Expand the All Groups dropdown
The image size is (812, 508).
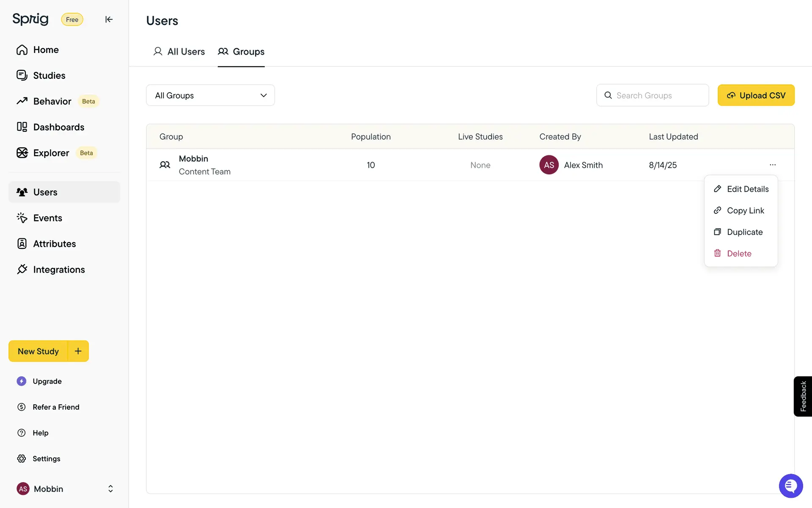coord(210,95)
